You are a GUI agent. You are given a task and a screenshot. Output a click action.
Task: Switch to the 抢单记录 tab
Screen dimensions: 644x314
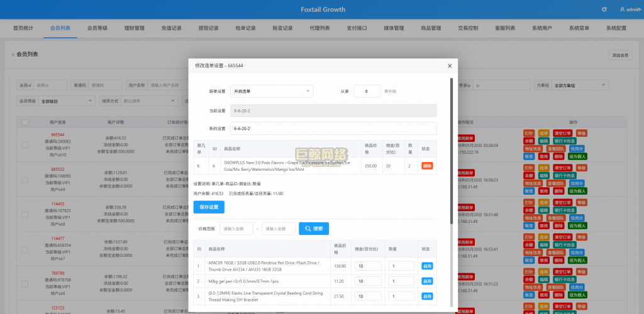point(246,28)
